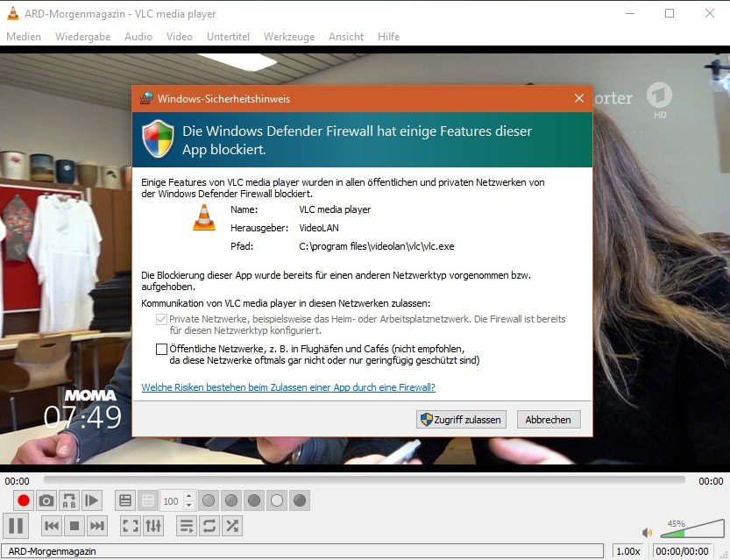
Task: Toggle fullscreen video mode
Action: click(x=131, y=526)
